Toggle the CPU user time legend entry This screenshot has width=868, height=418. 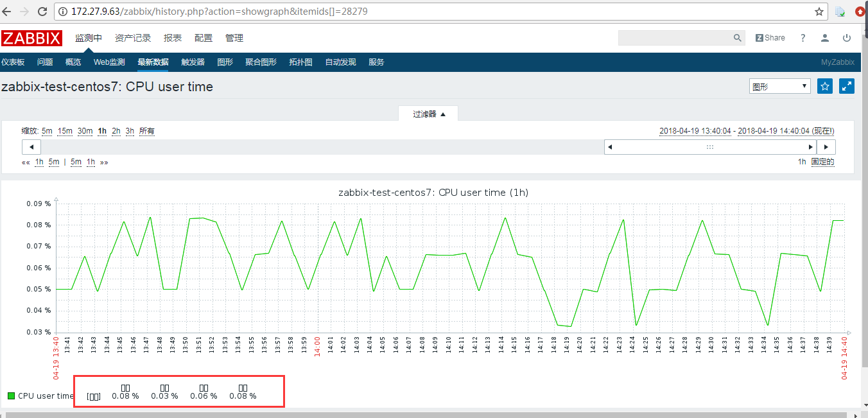pyautogui.click(x=40, y=396)
